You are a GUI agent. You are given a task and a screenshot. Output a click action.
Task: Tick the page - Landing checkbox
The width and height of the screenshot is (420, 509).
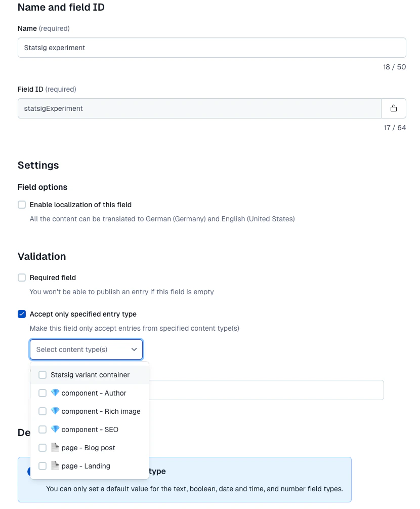point(43,466)
